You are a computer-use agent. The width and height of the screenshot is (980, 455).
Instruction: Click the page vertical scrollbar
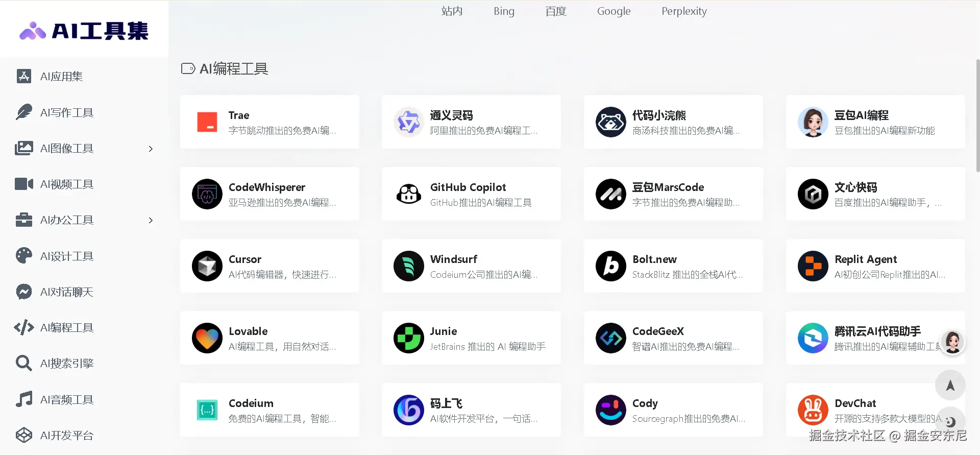pyautogui.click(x=977, y=115)
